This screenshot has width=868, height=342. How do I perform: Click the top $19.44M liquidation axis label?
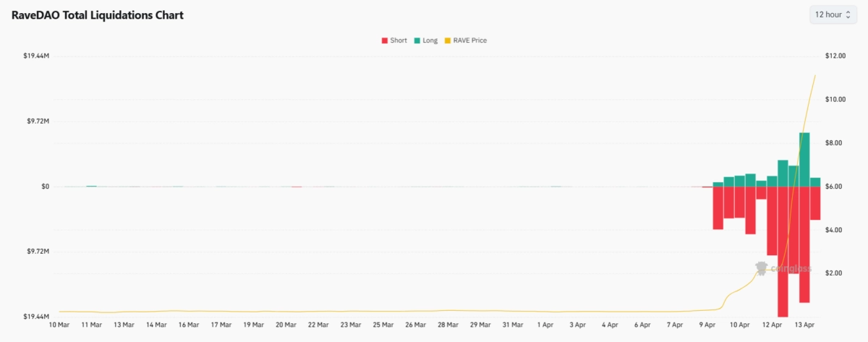(x=37, y=56)
